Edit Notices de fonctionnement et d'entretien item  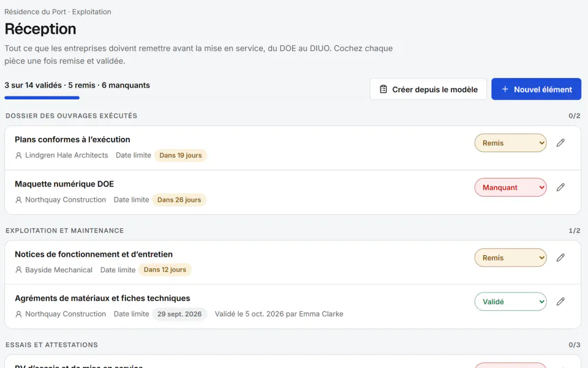[560, 258]
